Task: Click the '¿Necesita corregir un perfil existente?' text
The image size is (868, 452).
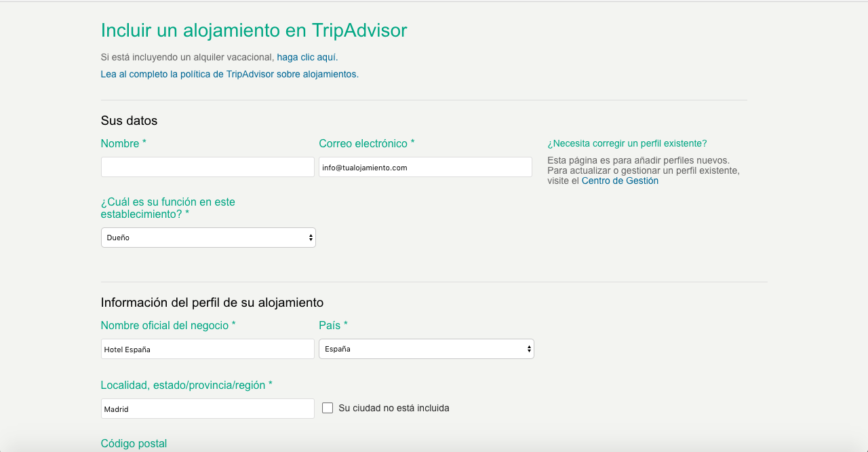Action: pyautogui.click(x=627, y=143)
